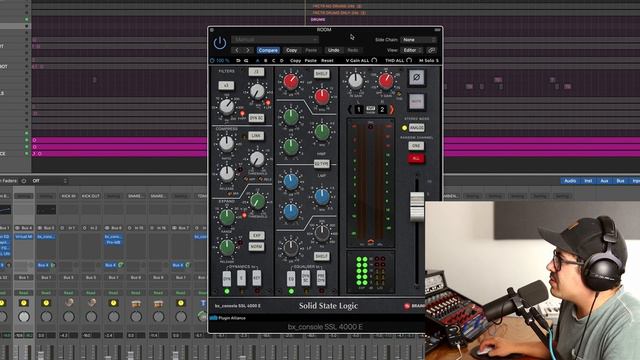Click Copy in the plugin header
The width and height of the screenshot is (640, 360).
click(x=291, y=50)
